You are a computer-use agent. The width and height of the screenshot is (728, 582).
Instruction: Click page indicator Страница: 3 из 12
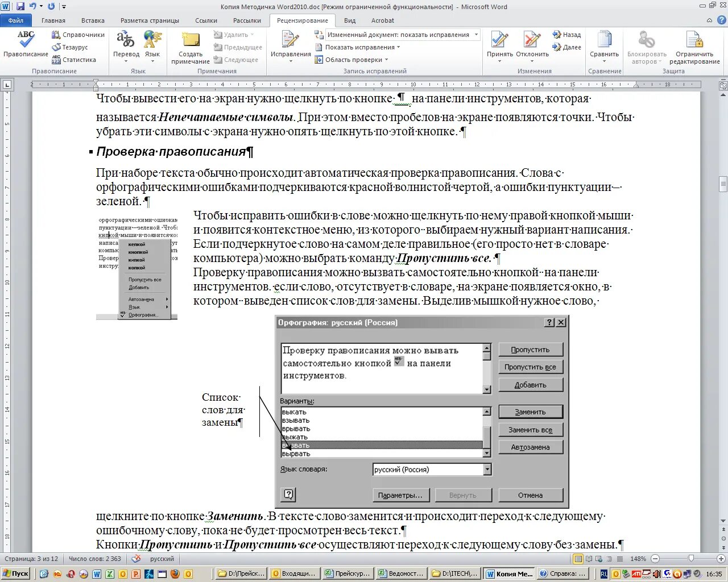[x=31, y=559]
